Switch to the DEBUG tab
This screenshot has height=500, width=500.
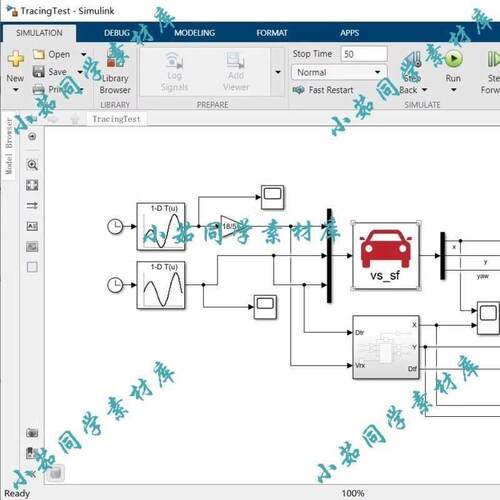pos(117,33)
